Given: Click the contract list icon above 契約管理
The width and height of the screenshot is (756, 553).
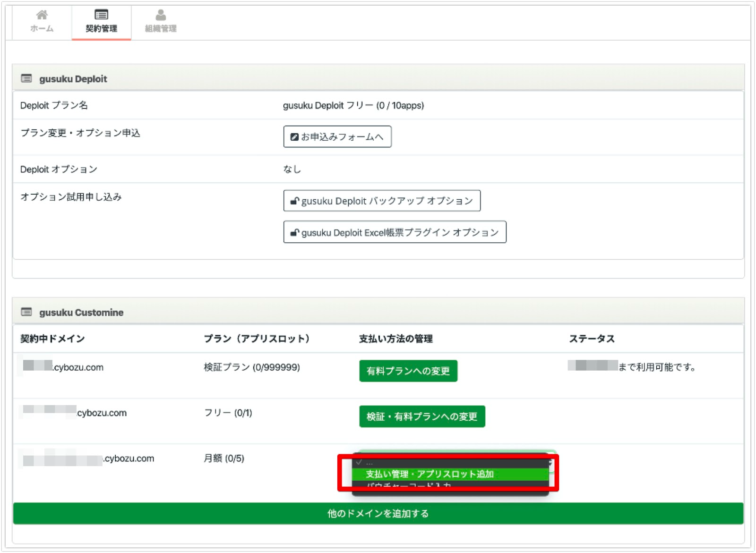Looking at the screenshot, I should tap(101, 15).
